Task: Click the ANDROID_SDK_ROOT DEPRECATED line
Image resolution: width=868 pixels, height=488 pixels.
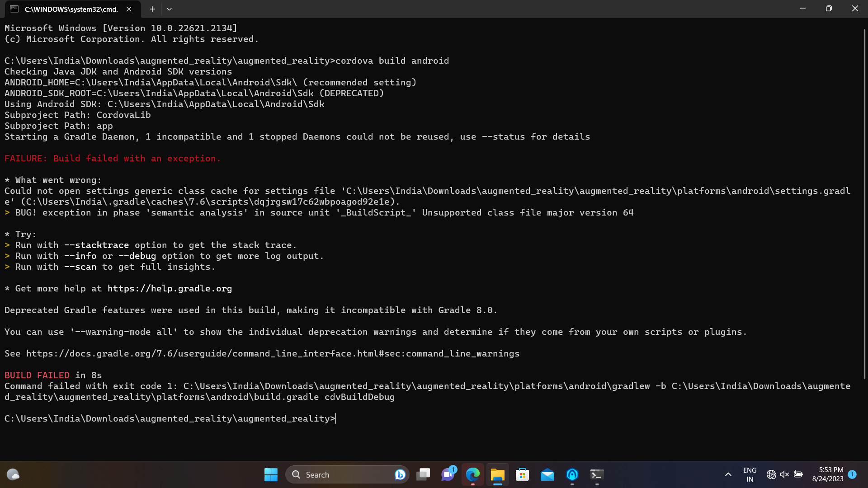Action: [x=194, y=94]
